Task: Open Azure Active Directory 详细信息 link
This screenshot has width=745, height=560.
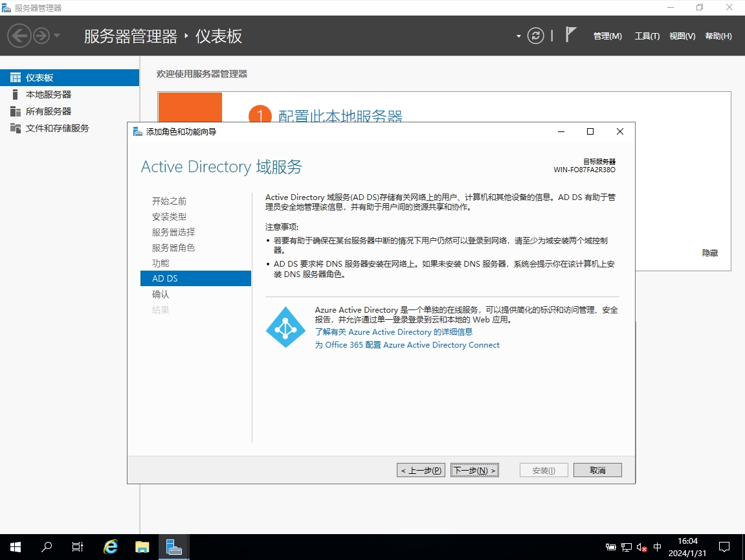Action: point(394,332)
